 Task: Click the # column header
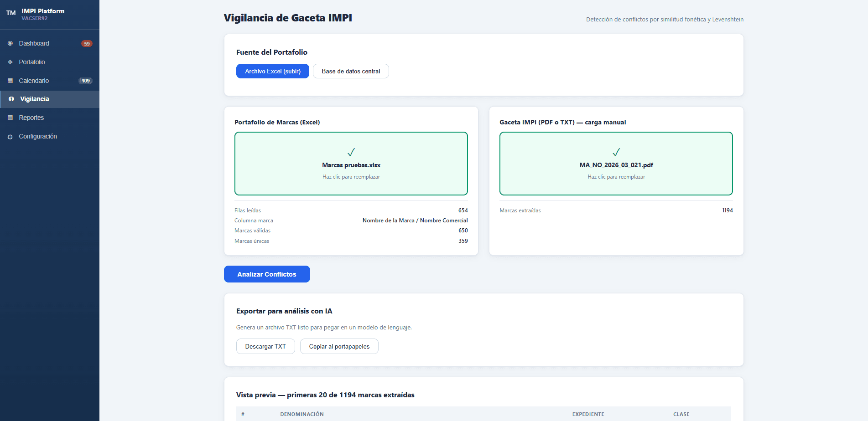point(243,414)
